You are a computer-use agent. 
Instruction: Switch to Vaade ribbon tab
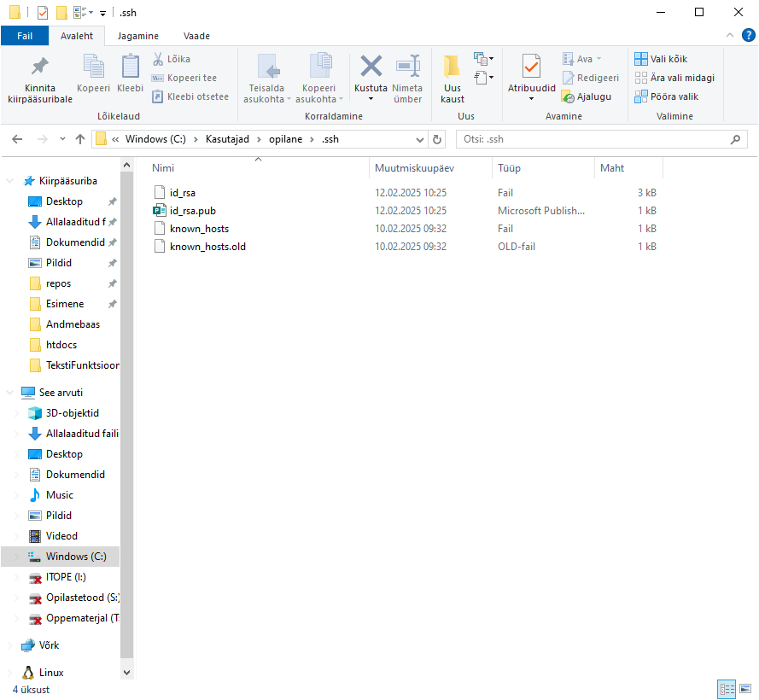coord(196,36)
